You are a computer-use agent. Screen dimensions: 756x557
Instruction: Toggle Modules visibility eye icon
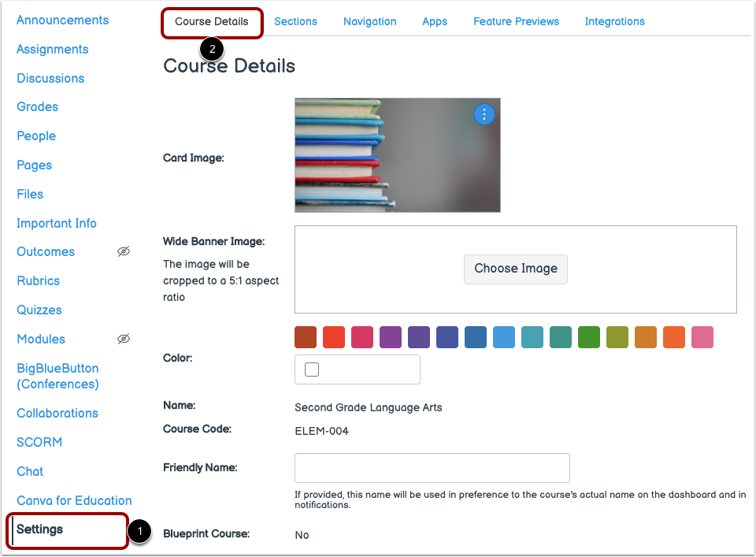124,339
